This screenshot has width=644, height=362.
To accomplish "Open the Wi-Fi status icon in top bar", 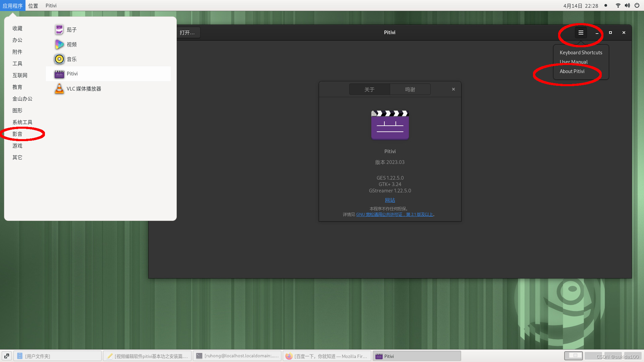I will [618, 5].
